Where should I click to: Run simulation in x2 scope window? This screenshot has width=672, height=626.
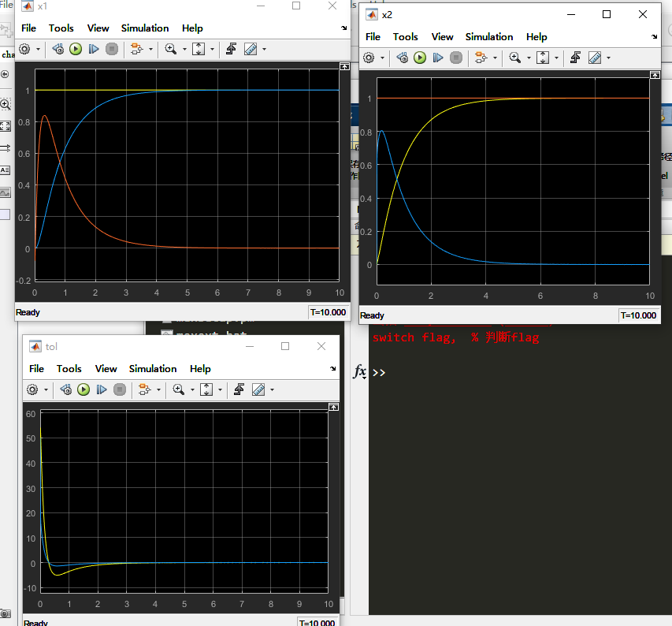[x=420, y=58]
